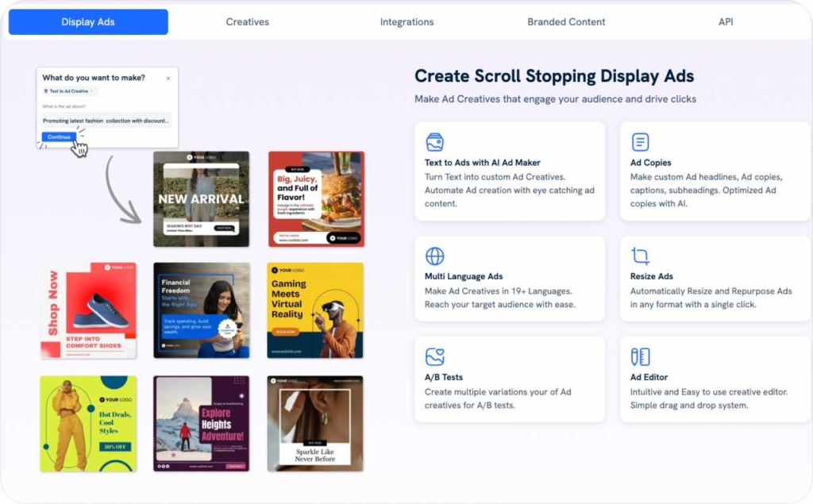Click the Resize Ads icon

tap(639, 256)
